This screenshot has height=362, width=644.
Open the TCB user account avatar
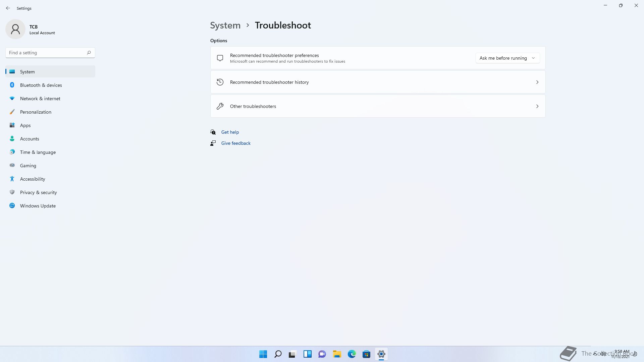tap(15, 29)
